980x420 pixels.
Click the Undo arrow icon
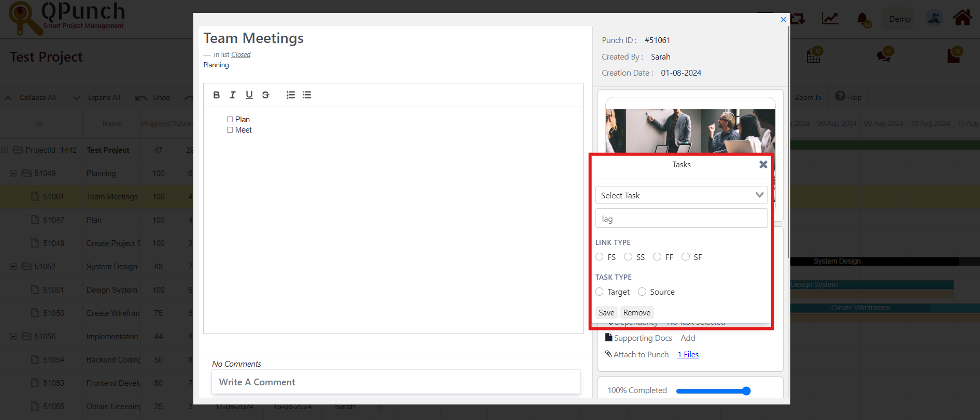141,98
